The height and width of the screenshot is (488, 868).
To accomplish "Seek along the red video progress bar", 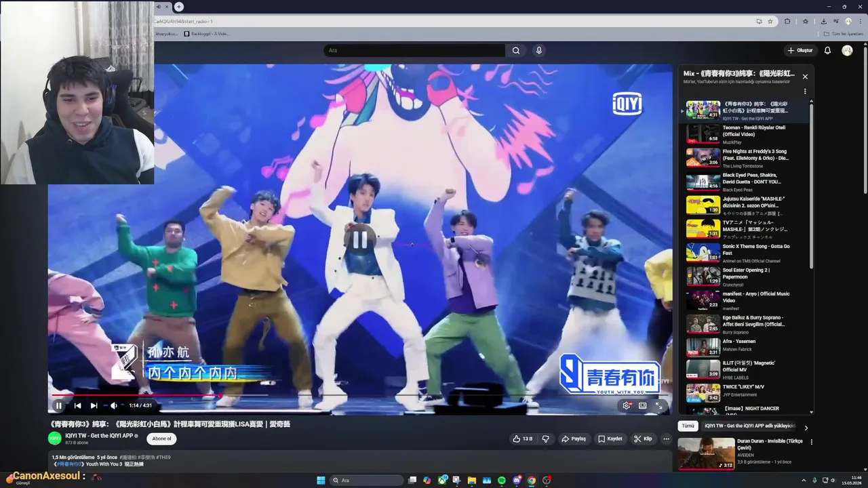I will (x=359, y=394).
